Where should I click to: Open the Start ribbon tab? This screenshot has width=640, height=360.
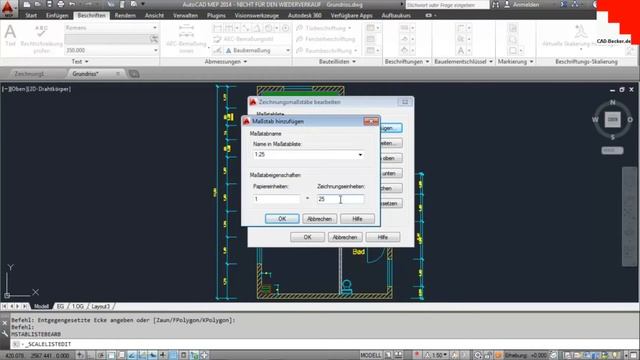31,16
